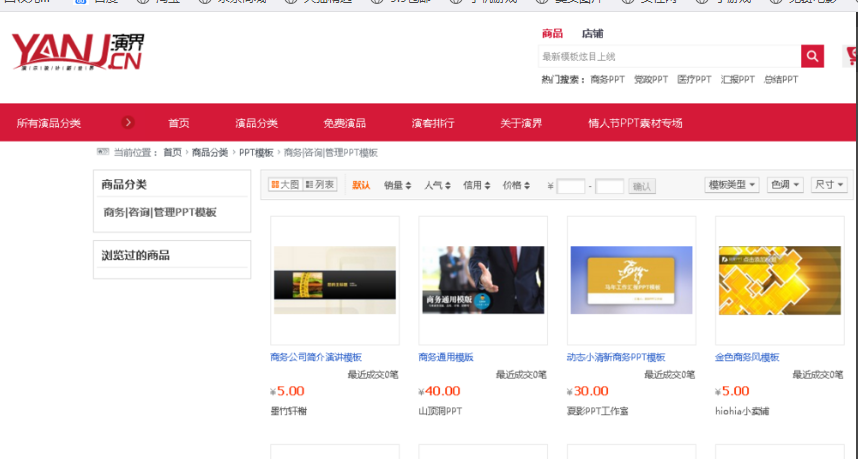
Task: Open the 模板类型 dropdown
Action: [x=732, y=185]
